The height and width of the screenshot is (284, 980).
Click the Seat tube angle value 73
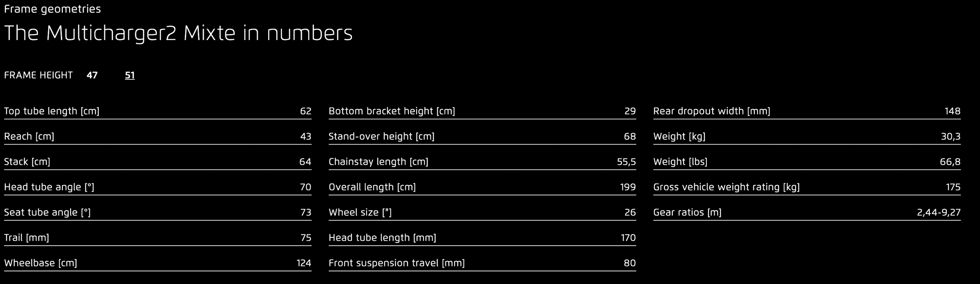pos(305,212)
